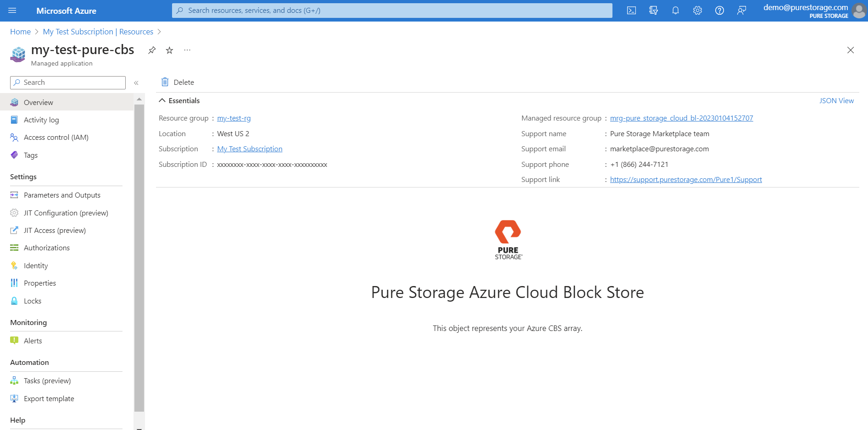Click the Microsoft Azure logo text
The height and width of the screenshot is (430, 868).
click(x=66, y=11)
